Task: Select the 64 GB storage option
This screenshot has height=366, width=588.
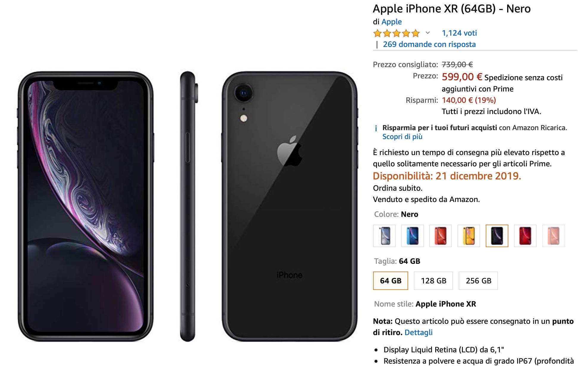Action: pyautogui.click(x=391, y=281)
